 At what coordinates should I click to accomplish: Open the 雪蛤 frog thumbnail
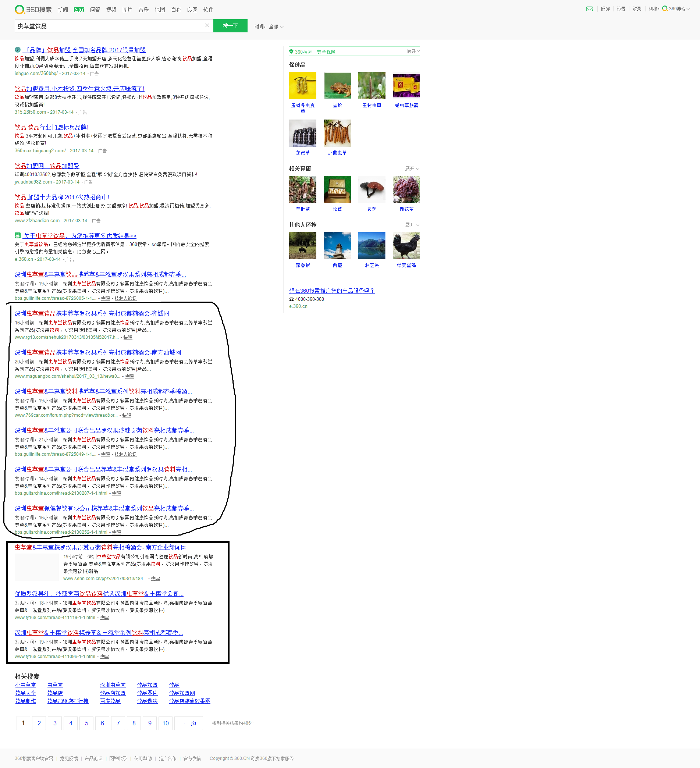pyautogui.click(x=337, y=86)
